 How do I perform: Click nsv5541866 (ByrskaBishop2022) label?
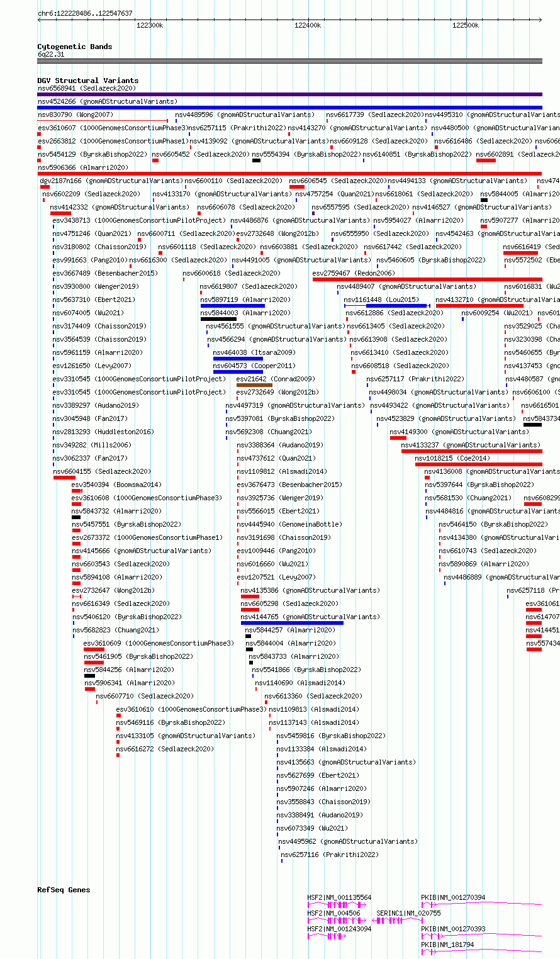pos(306,670)
